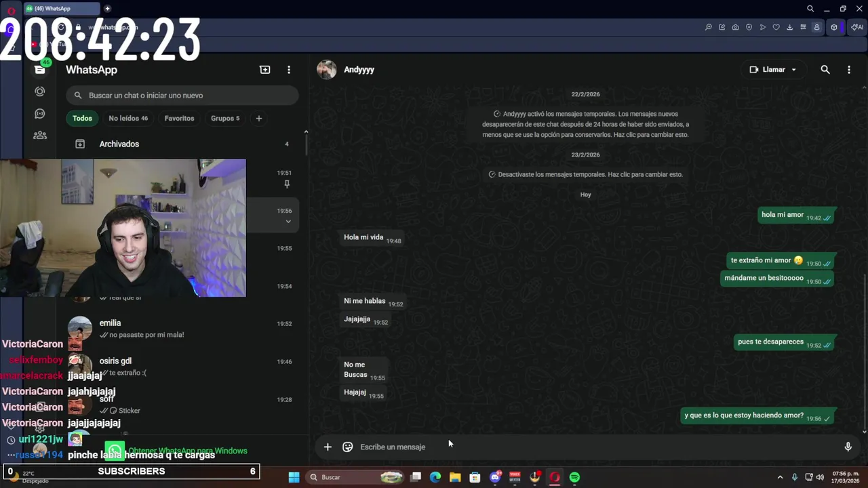Click the chat search input field
This screenshot has width=868, height=488.
[x=182, y=96]
